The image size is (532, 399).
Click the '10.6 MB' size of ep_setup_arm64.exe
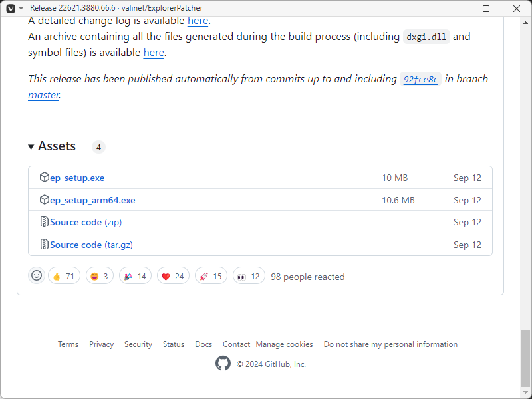(398, 201)
